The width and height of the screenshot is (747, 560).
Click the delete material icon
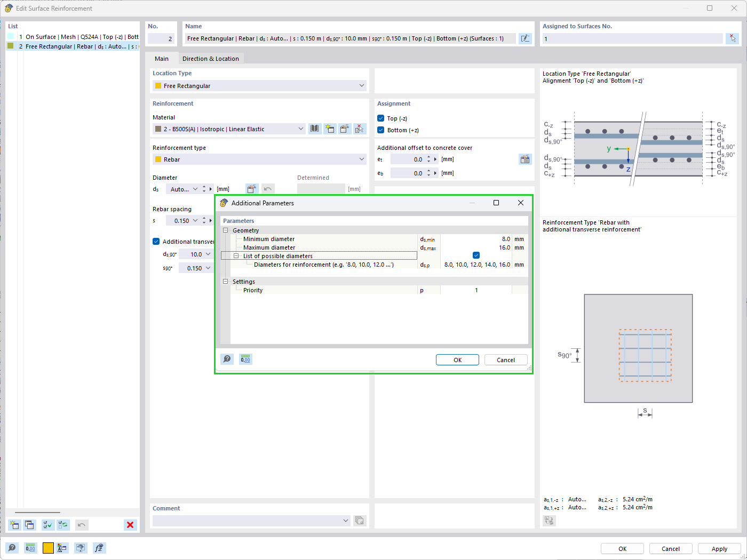[x=360, y=129]
